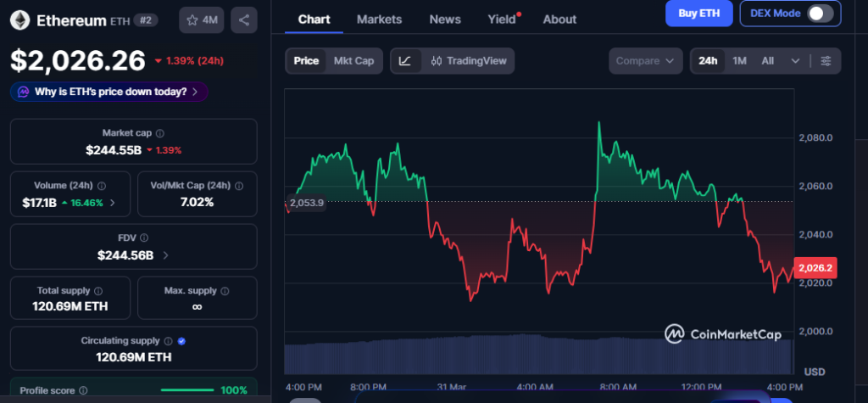Open the Yield tab

[501, 19]
